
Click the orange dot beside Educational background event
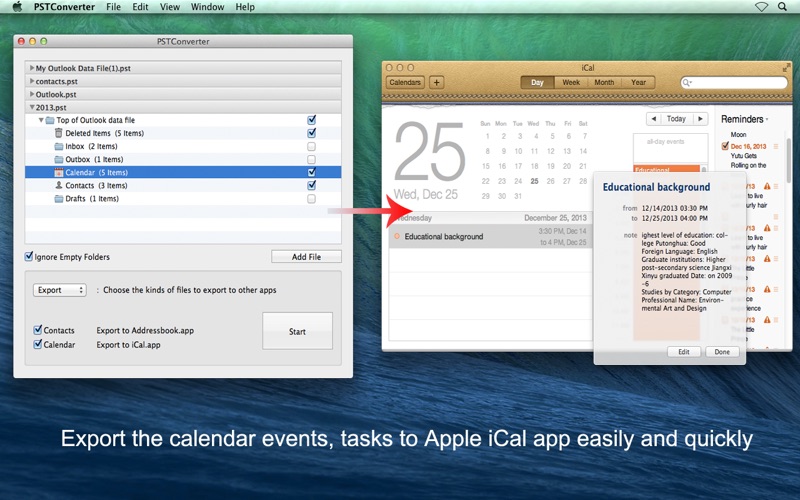[x=397, y=236]
